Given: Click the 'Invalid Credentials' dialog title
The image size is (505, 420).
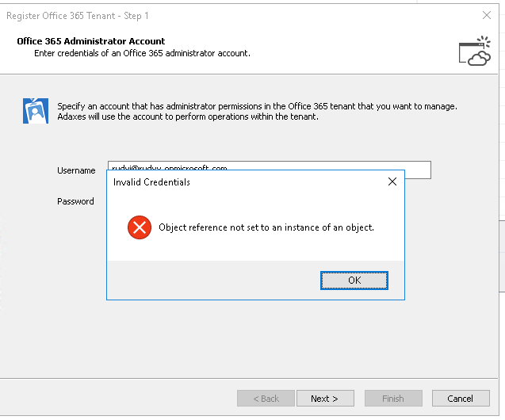Looking at the screenshot, I should click(x=151, y=182).
